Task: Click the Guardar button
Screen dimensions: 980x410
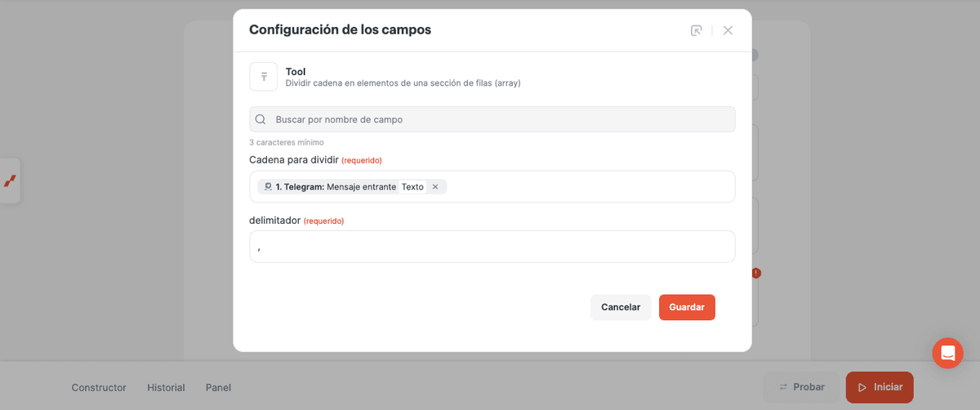Action: tap(687, 307)
